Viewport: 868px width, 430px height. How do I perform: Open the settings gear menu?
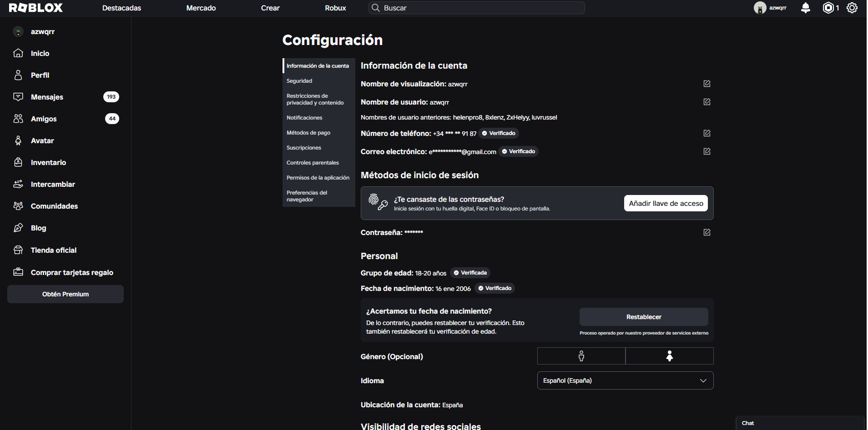pos(852,8)
